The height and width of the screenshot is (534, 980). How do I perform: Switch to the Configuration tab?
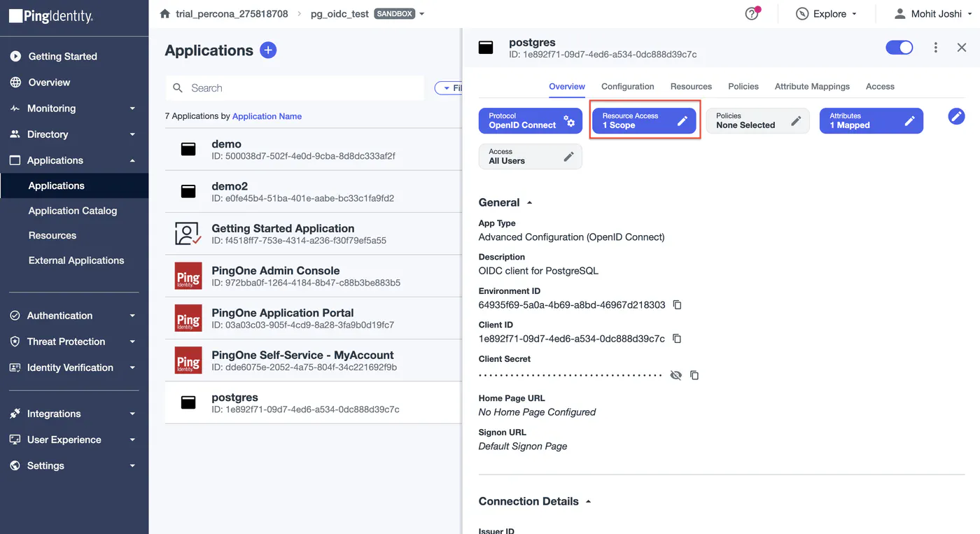(x=628, y=87)
